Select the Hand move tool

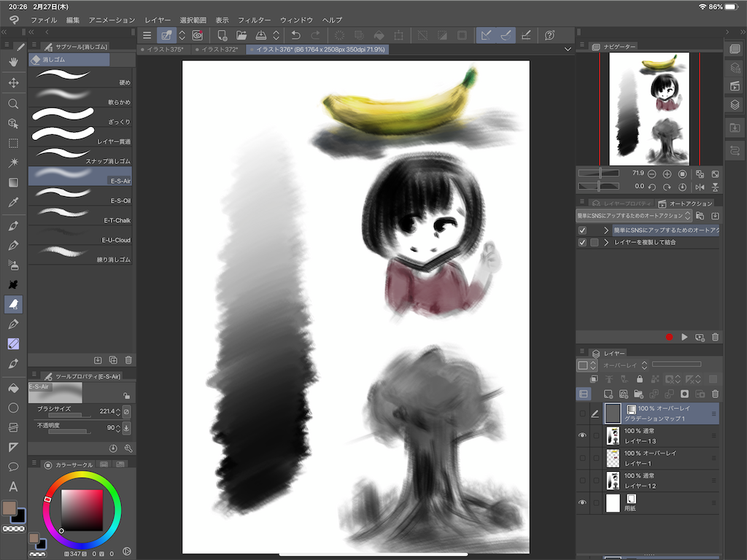tap(13, 62)
